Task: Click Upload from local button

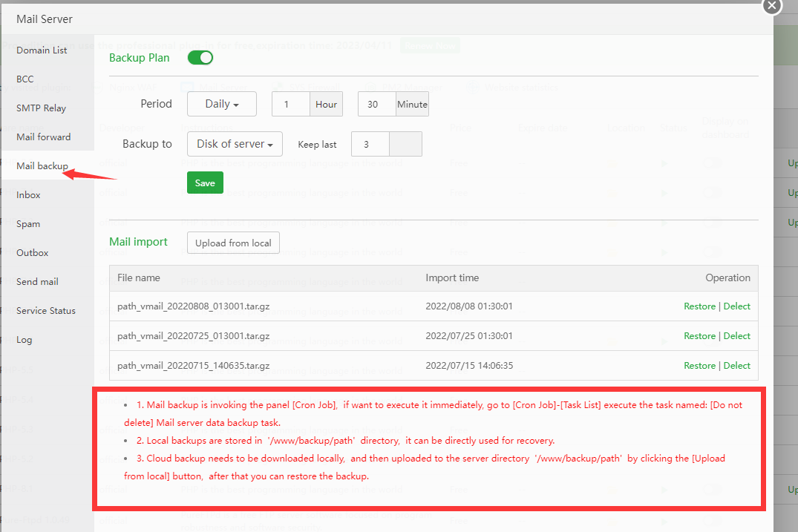Action: 233,243
